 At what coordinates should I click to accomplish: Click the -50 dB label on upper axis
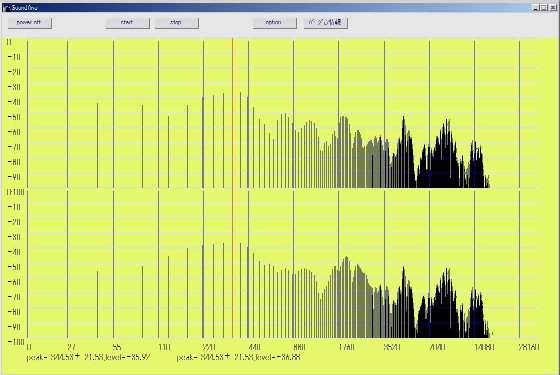pyautogui.click(x=14, y=117)
